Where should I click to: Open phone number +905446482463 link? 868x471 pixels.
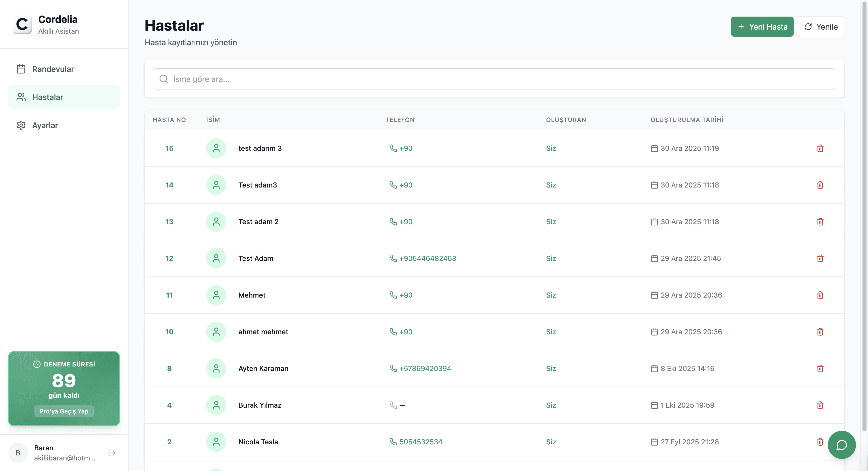[427, 258]
